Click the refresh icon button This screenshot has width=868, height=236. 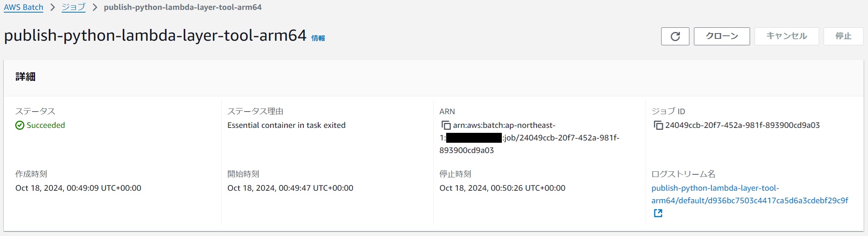(x=675, y=37)
